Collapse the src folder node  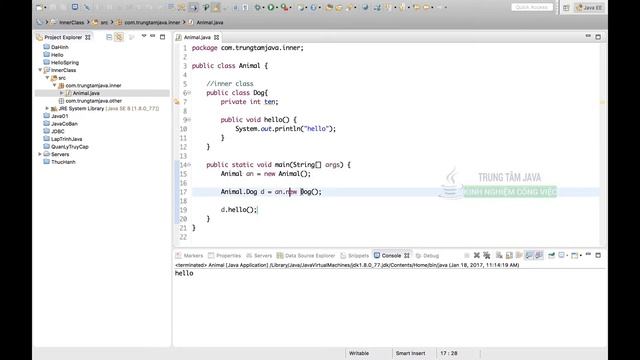pyautogui.click(x=47, y=78)
